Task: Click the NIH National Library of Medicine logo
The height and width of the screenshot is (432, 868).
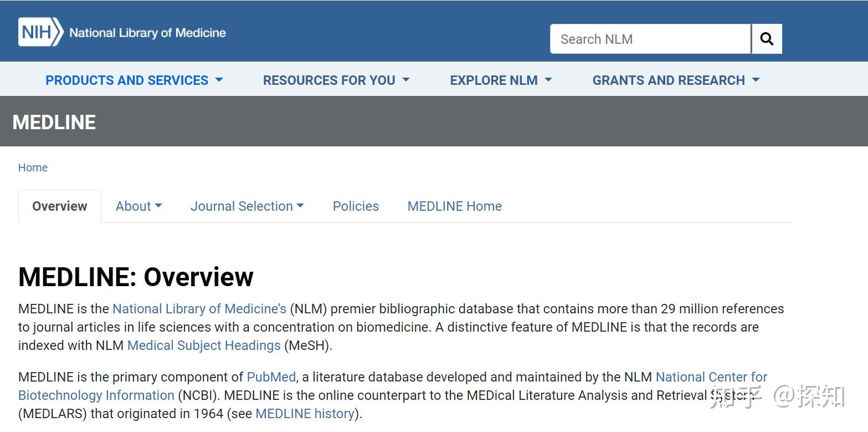Action: pyautogui.click(x=121, y=32)
